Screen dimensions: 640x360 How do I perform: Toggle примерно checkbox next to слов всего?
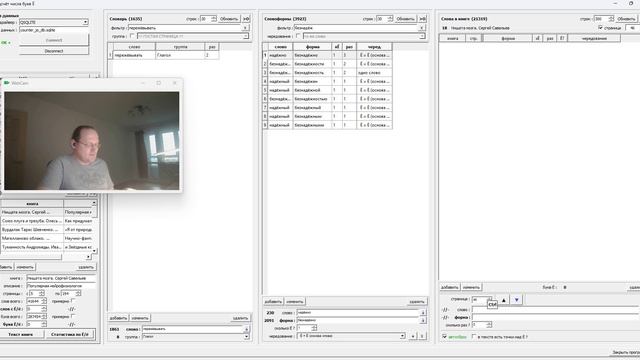[x=73, y=301]
